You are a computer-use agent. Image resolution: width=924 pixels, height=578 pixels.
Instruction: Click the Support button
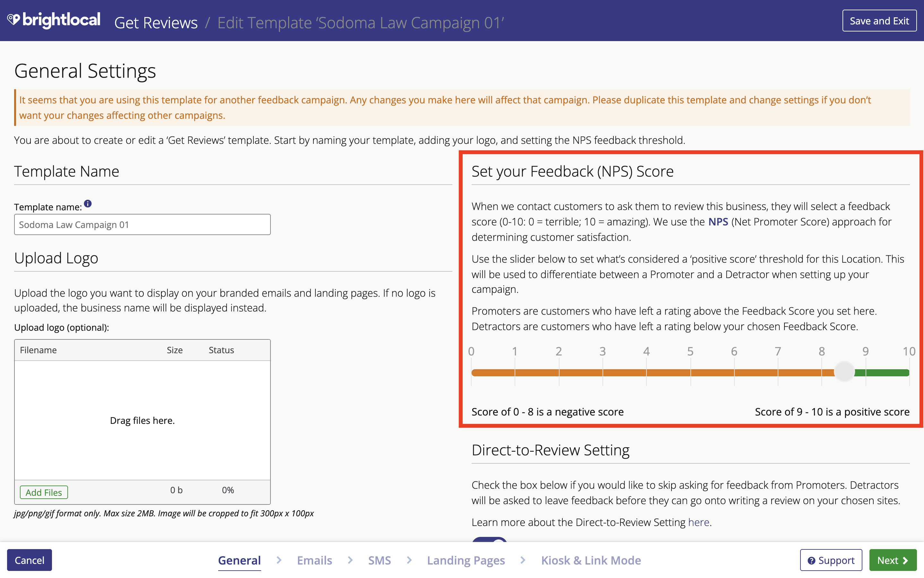tap(831, 560)
